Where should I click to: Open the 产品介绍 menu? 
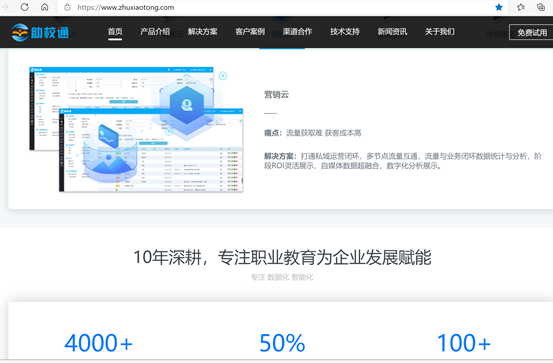click(155, 32)
